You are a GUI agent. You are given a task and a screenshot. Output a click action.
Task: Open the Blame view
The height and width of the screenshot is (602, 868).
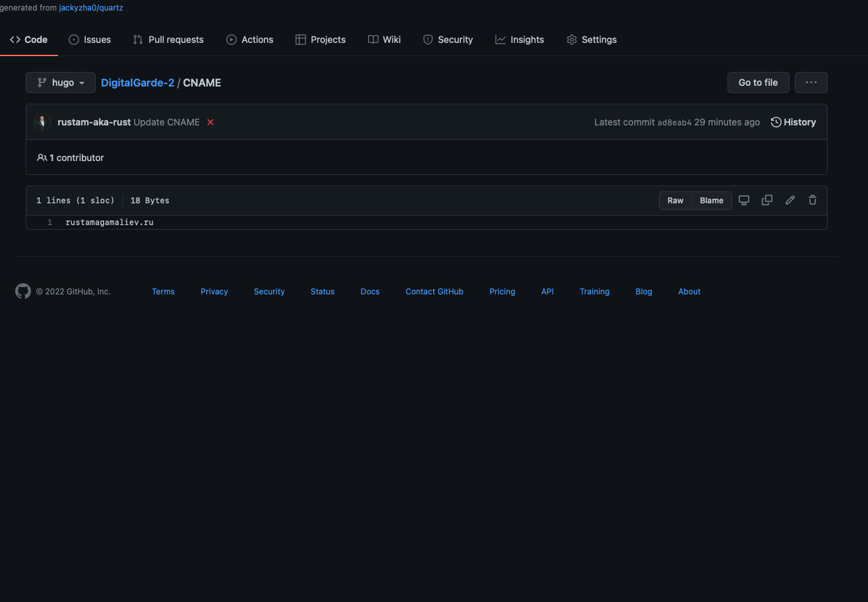(x=711, y=200)
